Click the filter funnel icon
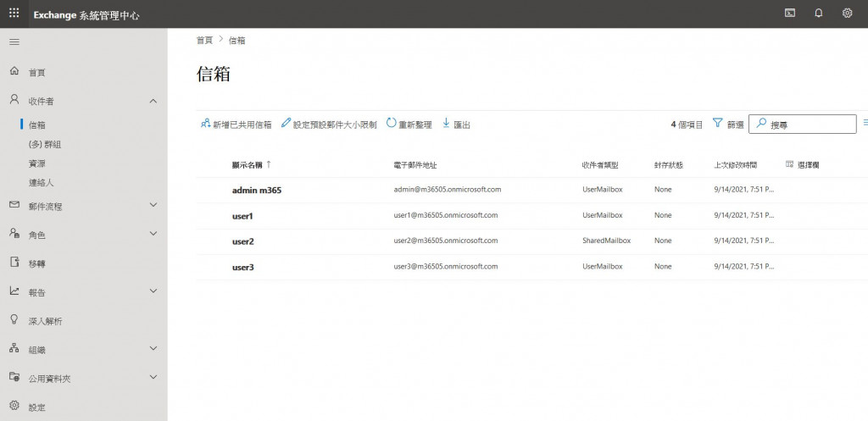 718,123
